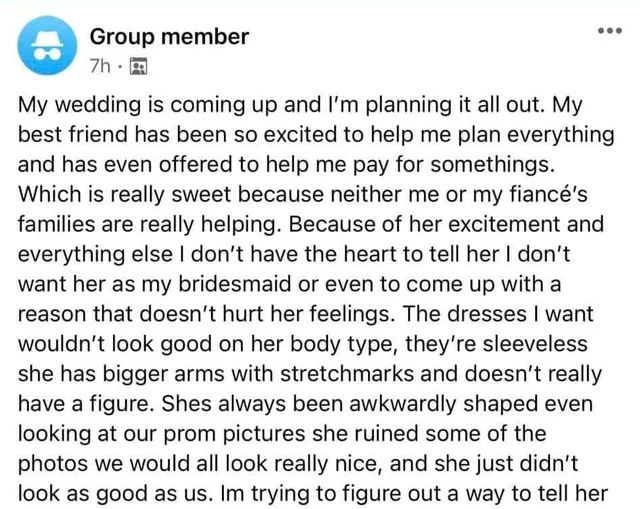
Task: Click the anonymous member avatar icon
Action: tap(46, 50)
